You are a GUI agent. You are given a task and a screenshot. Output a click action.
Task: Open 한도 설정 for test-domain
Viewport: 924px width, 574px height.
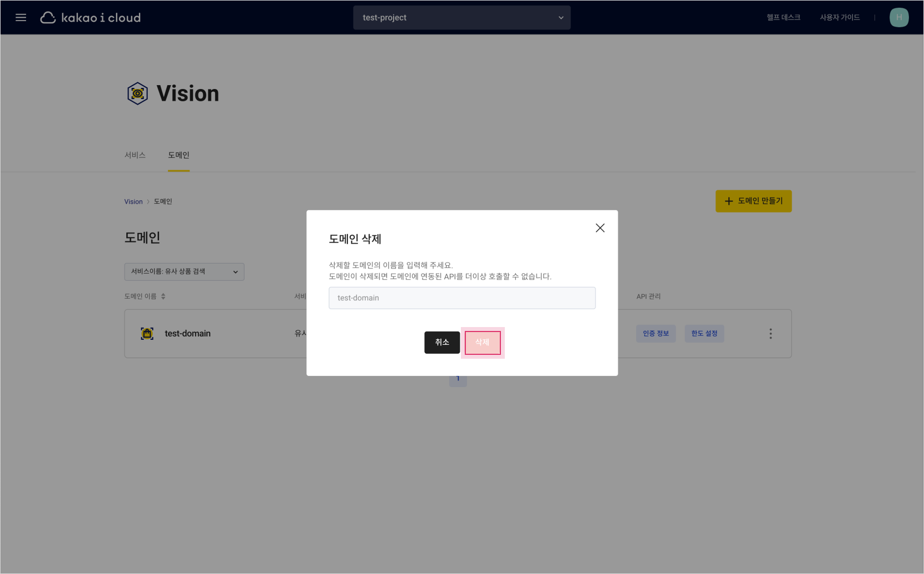pyautogui.click(x=704, y=334)
